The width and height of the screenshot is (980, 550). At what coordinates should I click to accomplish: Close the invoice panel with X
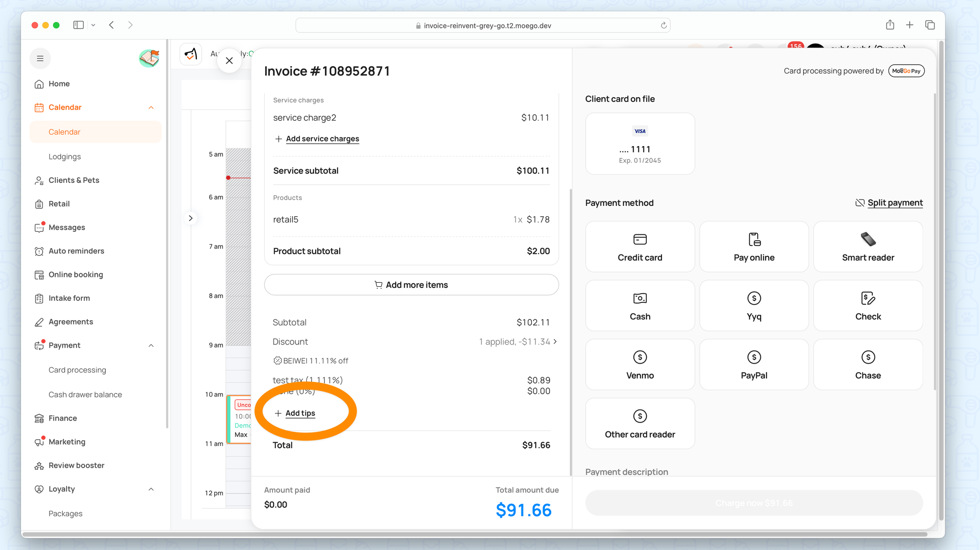[x=229, y=61]
